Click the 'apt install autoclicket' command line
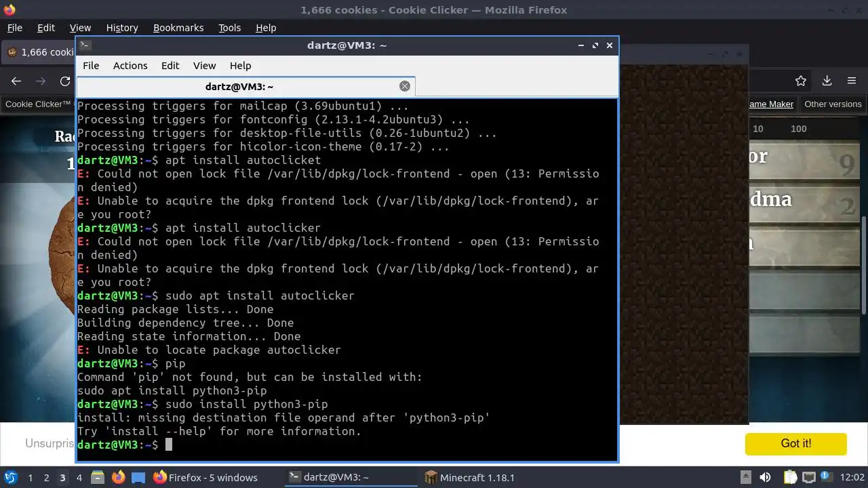The width and height of the screenshot is (868, 488). click(199, 160)
